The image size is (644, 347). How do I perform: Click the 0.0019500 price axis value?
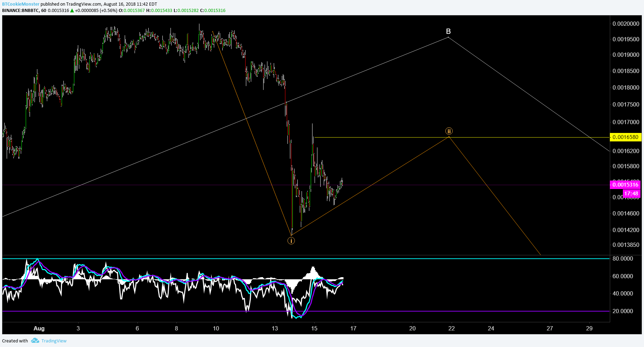click(626, 39)
